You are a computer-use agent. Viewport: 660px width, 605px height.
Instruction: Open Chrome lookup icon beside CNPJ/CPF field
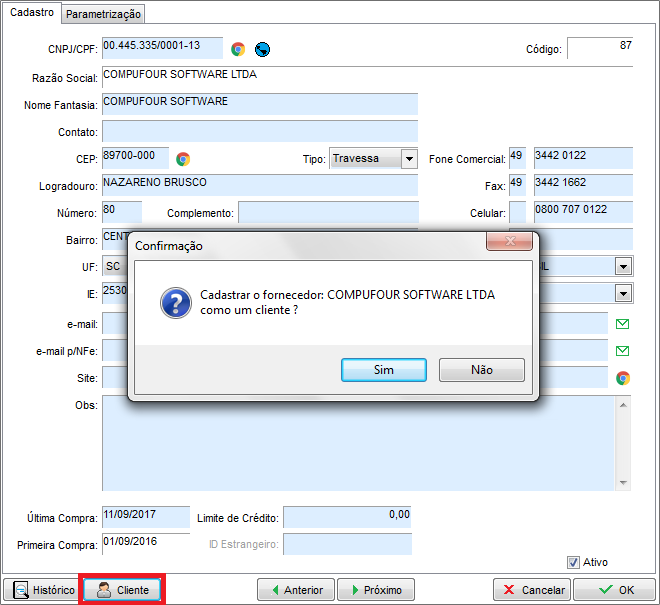[238, 49]
